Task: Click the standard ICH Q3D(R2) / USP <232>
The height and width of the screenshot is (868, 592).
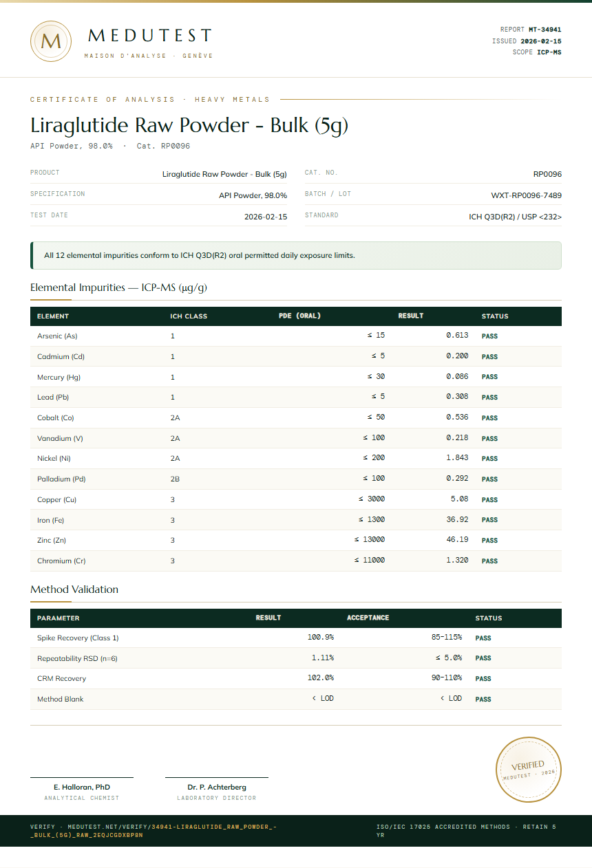Action: [x=515, y=217]
